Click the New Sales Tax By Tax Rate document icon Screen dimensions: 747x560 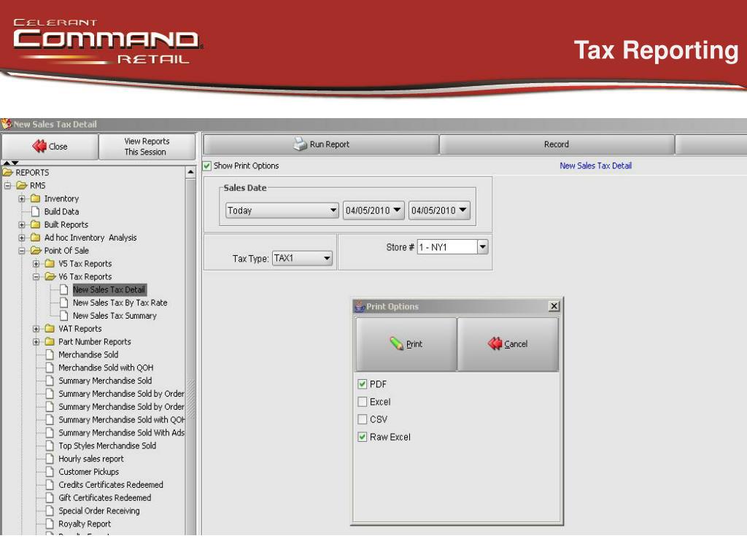click(64, 303)
